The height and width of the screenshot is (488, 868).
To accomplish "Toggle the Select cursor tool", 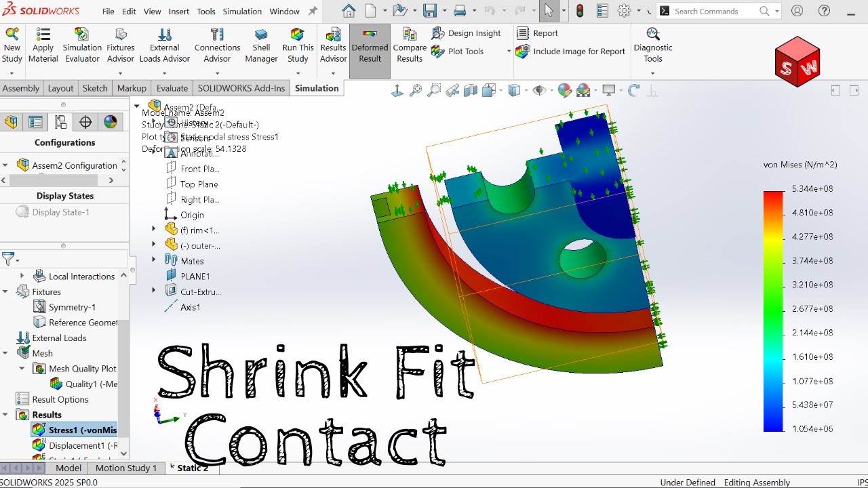I will (549, 11).
